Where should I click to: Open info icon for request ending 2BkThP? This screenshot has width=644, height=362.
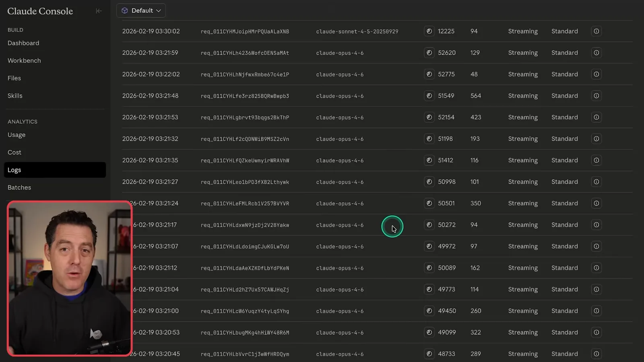597,117
